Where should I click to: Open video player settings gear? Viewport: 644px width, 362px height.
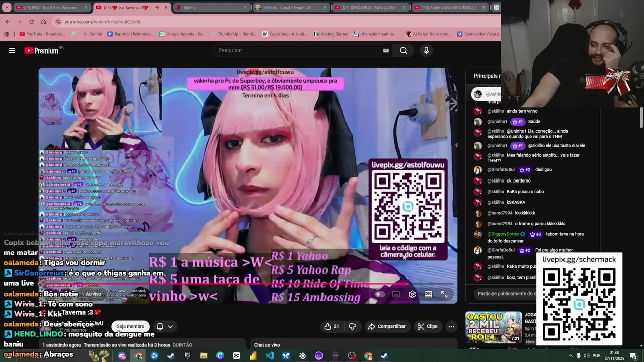click(412, 294)
